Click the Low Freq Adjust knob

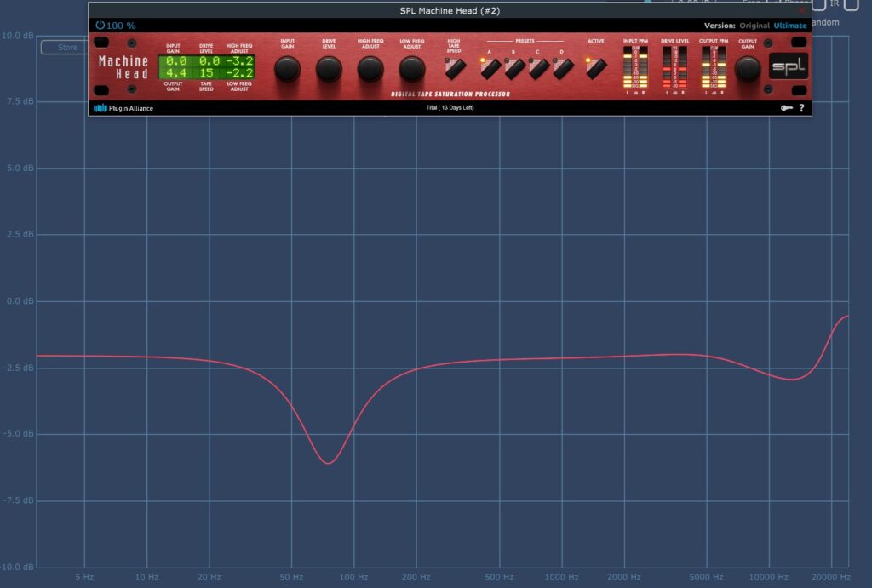pos(412,69)
